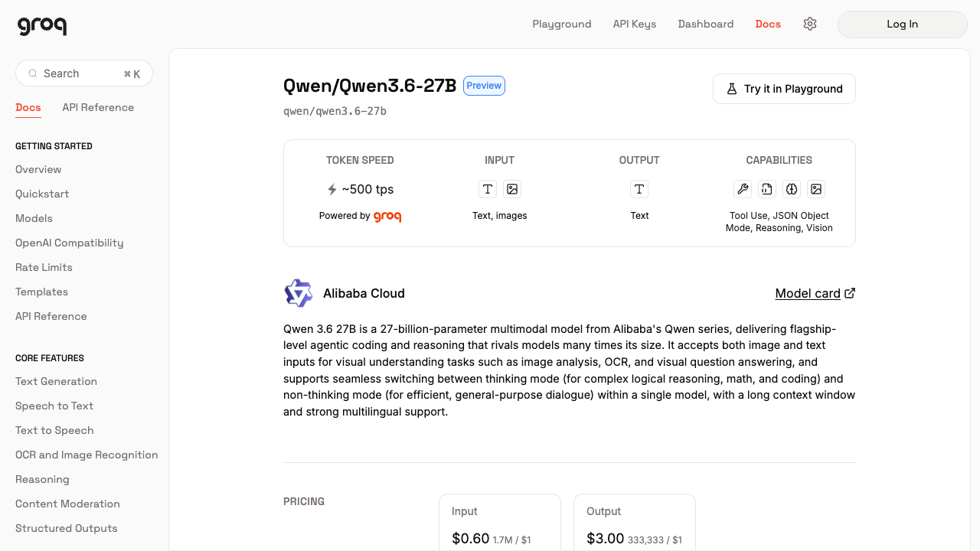Screen dimensions: 980x551
Task: Open Text Generation in sidebar
Action: pos(56,381)
